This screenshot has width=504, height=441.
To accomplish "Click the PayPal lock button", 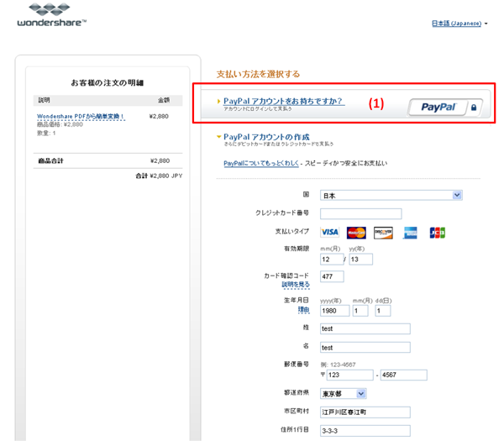I will click(445, 108).
